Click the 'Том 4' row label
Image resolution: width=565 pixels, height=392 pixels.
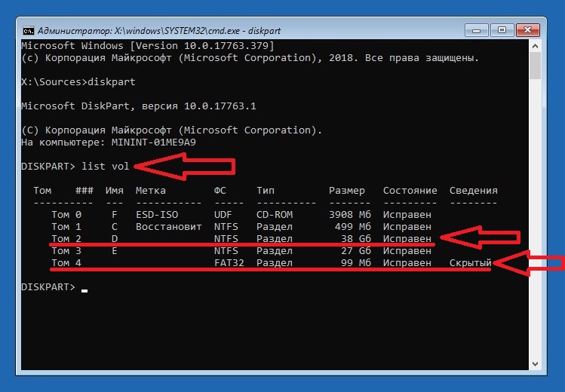(x=66, y=263)
